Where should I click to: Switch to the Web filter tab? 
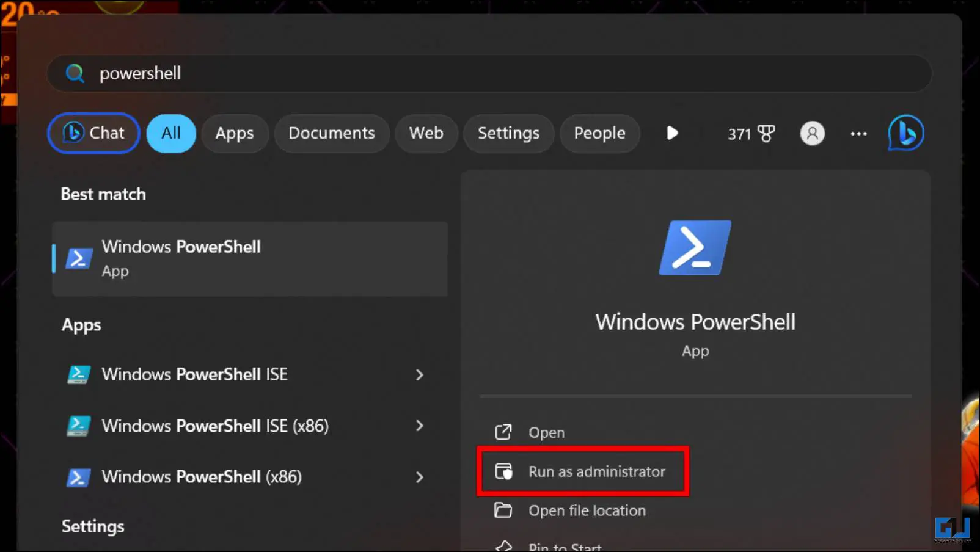click(x=426, y=133)
